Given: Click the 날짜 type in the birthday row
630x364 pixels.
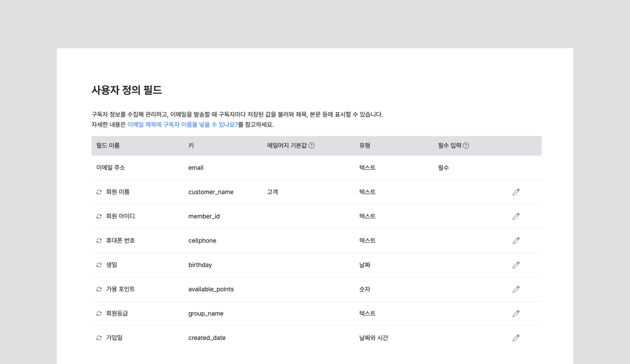Looking at the screenshot, I should [x=365, y=265].
